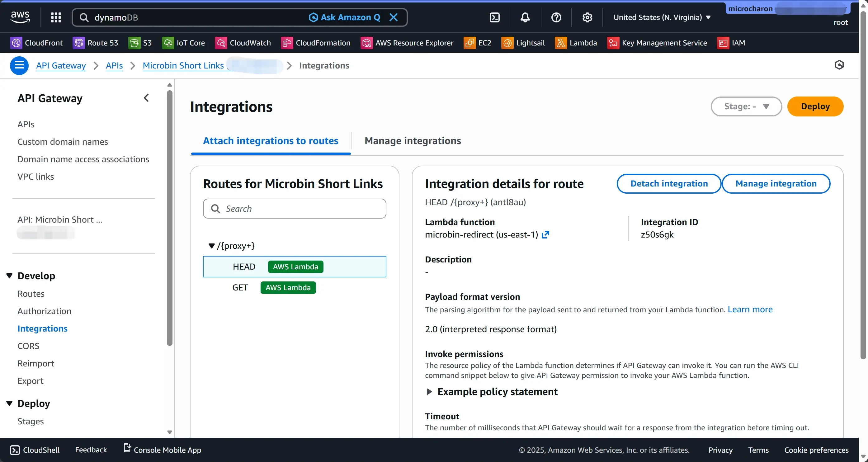
Task: Open the notifications bell
Action: [x=525, y=17]
